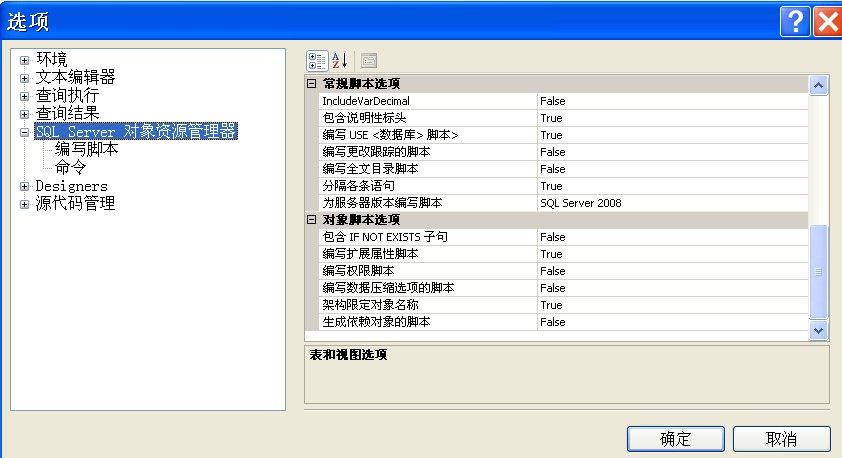Select the 编写更改跟踪的脚本 property
The width and height of the screenshot is (842, 458).
click(564, 152)
